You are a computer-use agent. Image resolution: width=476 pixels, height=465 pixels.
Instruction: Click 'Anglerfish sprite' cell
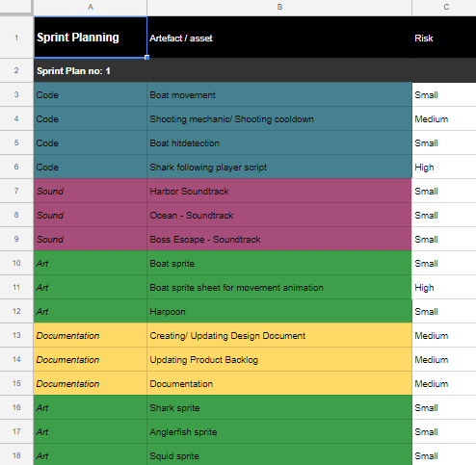click(x=279, y=431)
